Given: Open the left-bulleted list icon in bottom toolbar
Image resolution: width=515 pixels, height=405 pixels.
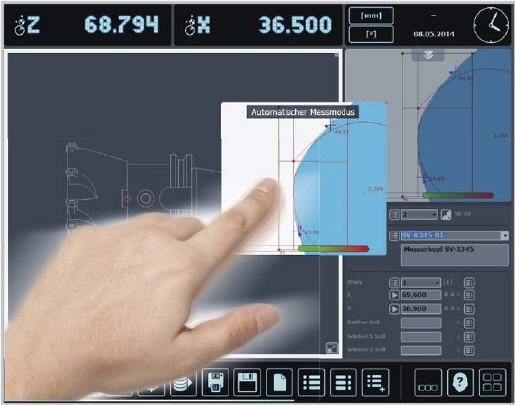Looking at the screenshot, I should [x=311, y=382].
